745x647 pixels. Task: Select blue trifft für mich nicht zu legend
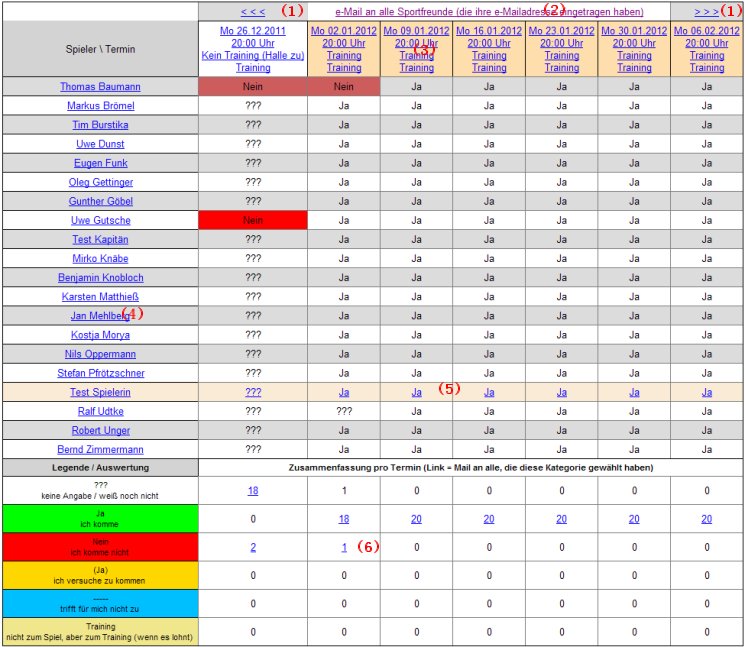[100, 603]
